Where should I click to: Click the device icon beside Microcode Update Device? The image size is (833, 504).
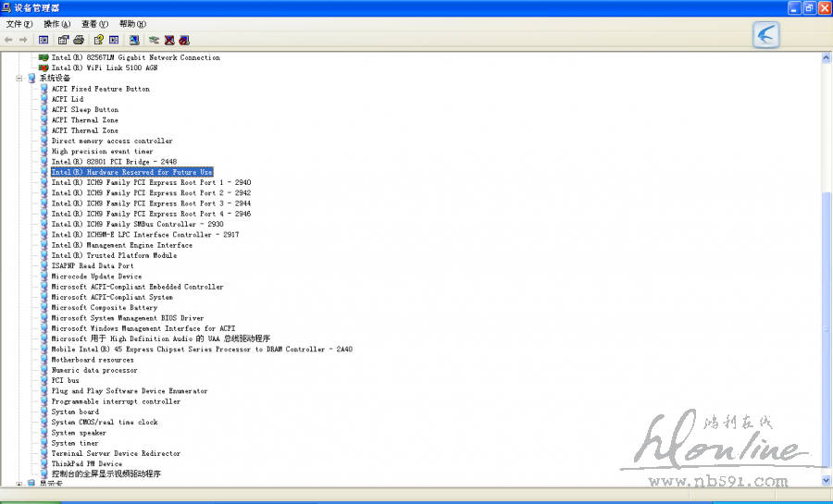pos(44,277)
